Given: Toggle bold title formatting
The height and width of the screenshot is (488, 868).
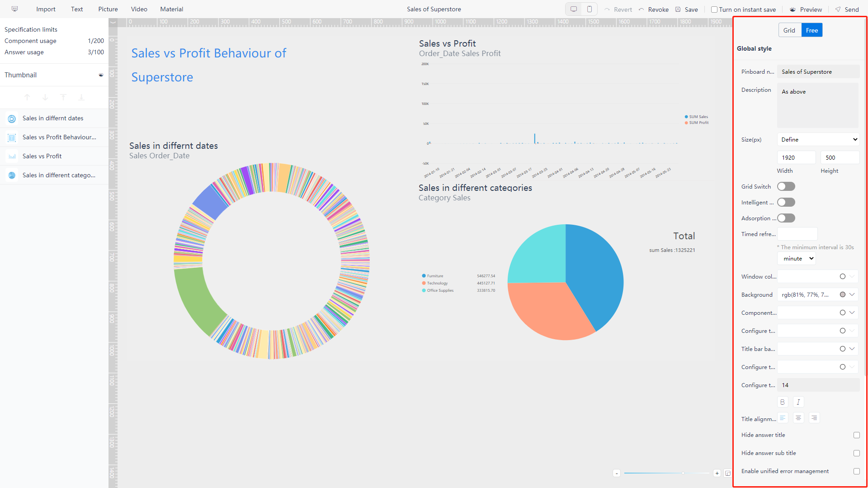Looking at the screenshot, I should coord(783,402).
